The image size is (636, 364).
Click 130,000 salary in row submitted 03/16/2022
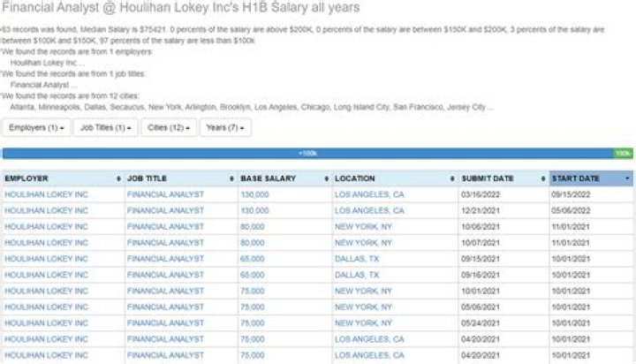[x=254, y=194]
